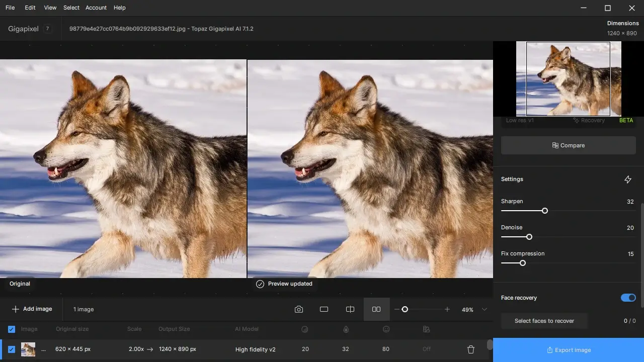
Task: Click the auto settings lightning bolt icon
Action: [627, 179]
